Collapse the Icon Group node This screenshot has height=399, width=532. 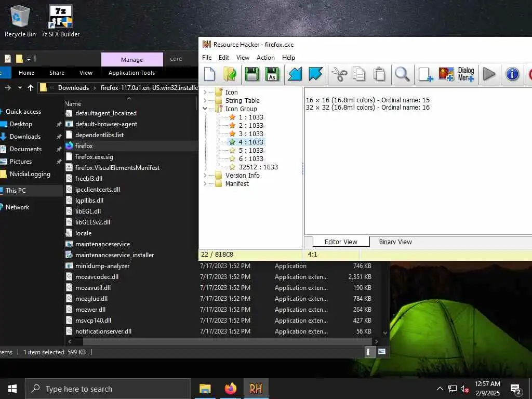coord(205,109)
